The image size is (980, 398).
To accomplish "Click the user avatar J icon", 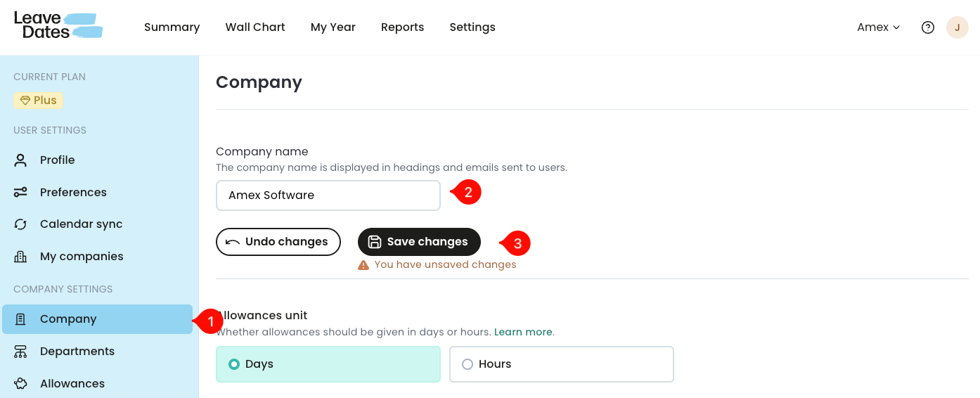I will (957, 27).
